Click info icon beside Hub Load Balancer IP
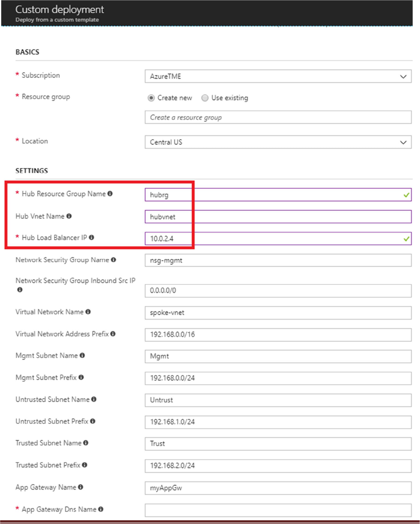The height and width of the screenshot is (524, 420). click(x=92, y=238)
